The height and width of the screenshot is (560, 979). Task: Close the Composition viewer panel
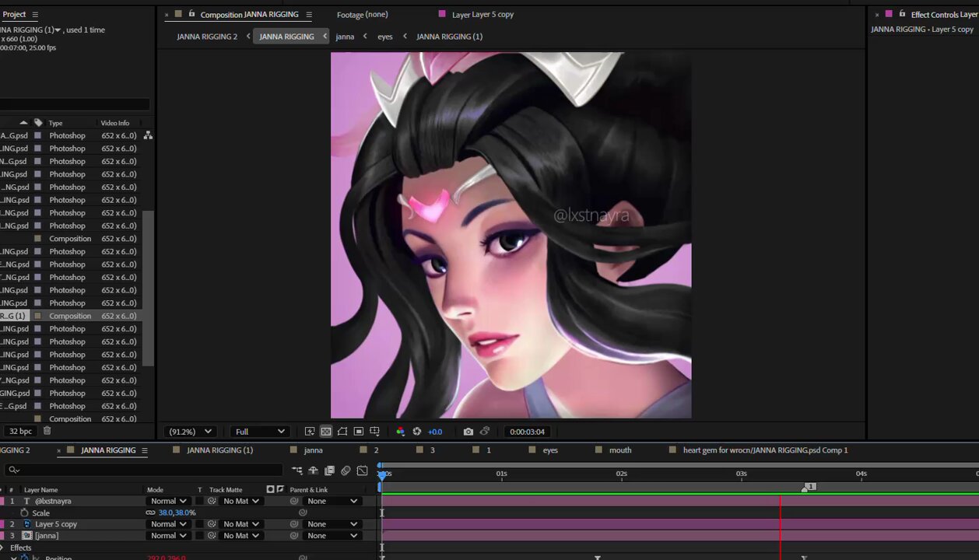pos(167,14)
